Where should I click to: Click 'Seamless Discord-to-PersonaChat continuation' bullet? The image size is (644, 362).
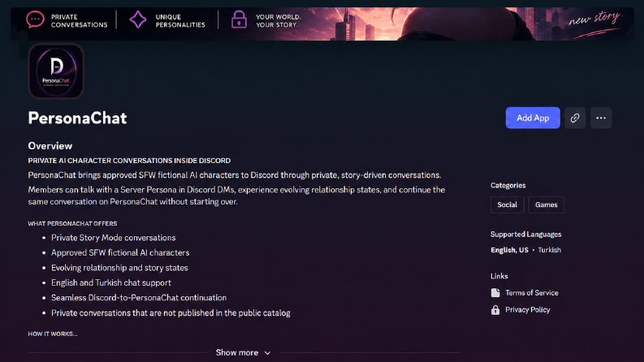coord(139,298)
